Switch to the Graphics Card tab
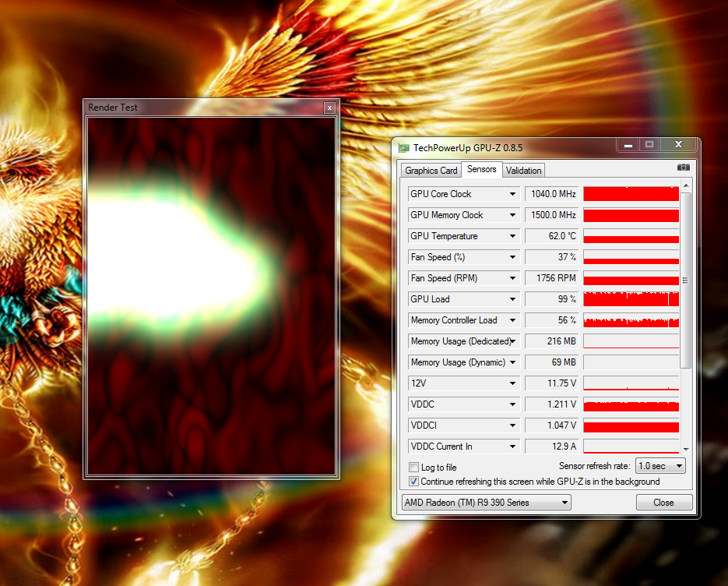The height and width of the screenshot is (586, 728). point(431,171)
